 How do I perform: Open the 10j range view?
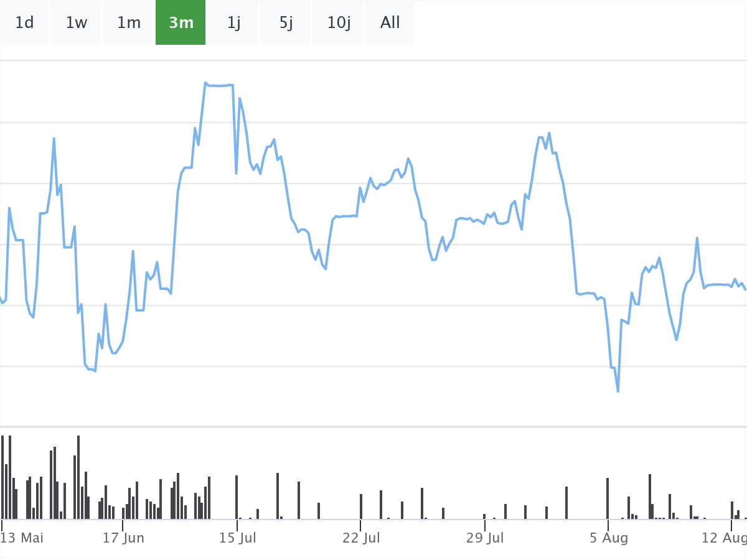tap(339, 23)
